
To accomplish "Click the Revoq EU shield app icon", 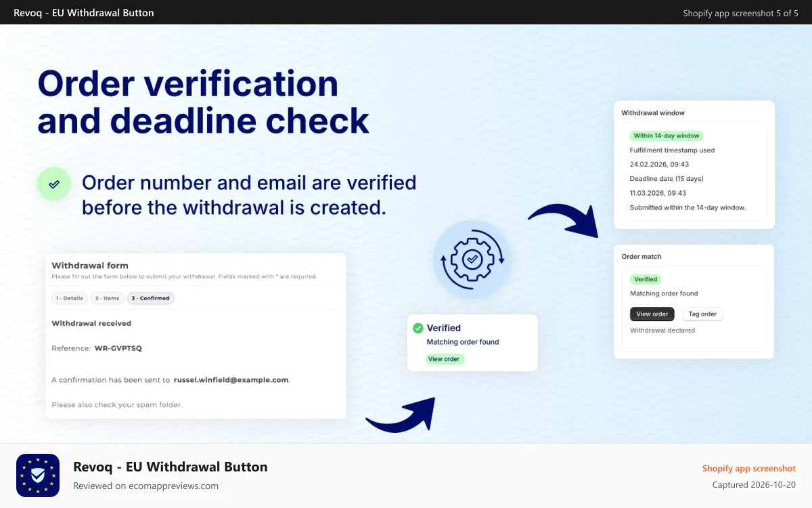I will (x=38, y=475).
